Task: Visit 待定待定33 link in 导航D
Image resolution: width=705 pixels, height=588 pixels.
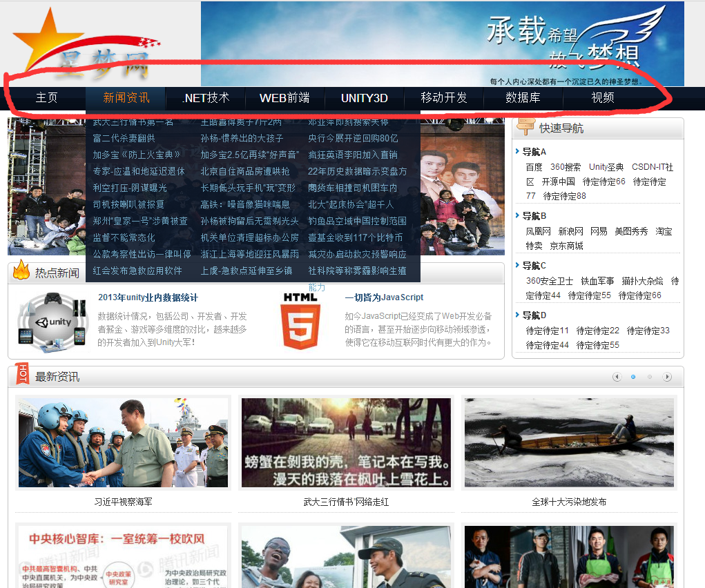Action: [x=648, y=331]
